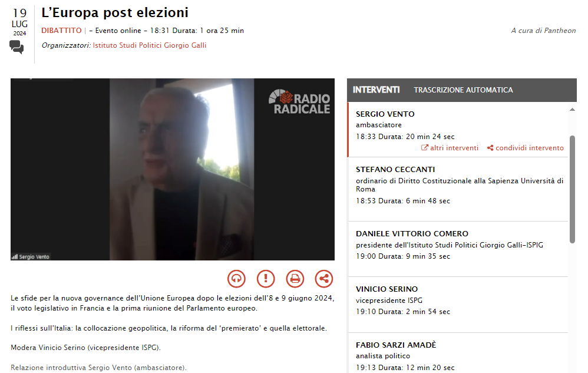Click the headphones audio icon below video
The image size is (588, 373).
pos(236,279)
